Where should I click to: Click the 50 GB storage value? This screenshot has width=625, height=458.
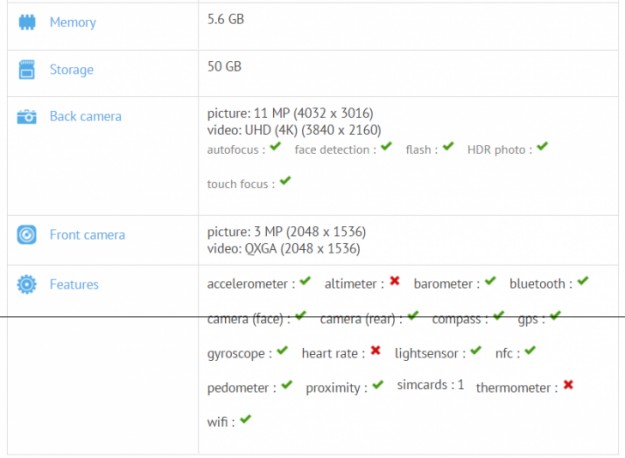(x=224, y=66)
